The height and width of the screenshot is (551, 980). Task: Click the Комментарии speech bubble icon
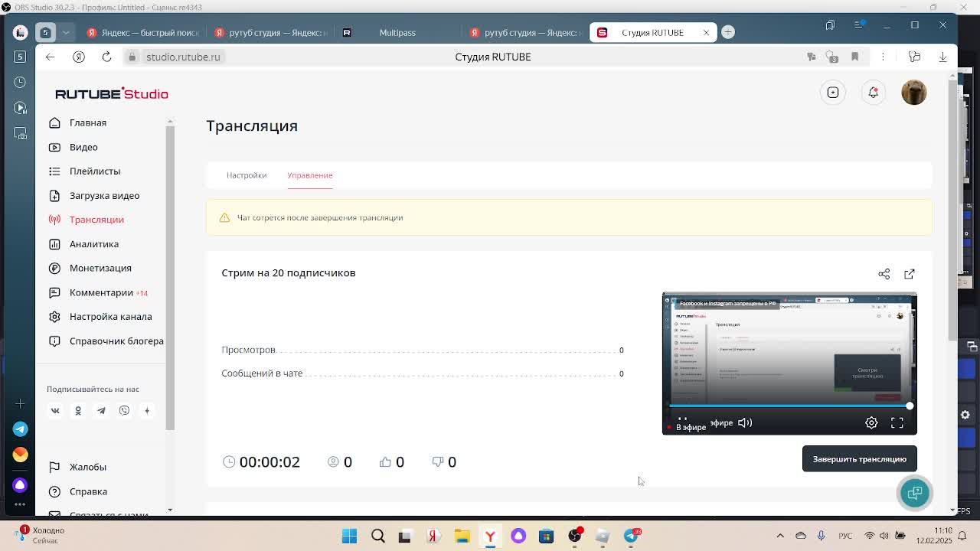pyautogui.click(x=54, y=292)
